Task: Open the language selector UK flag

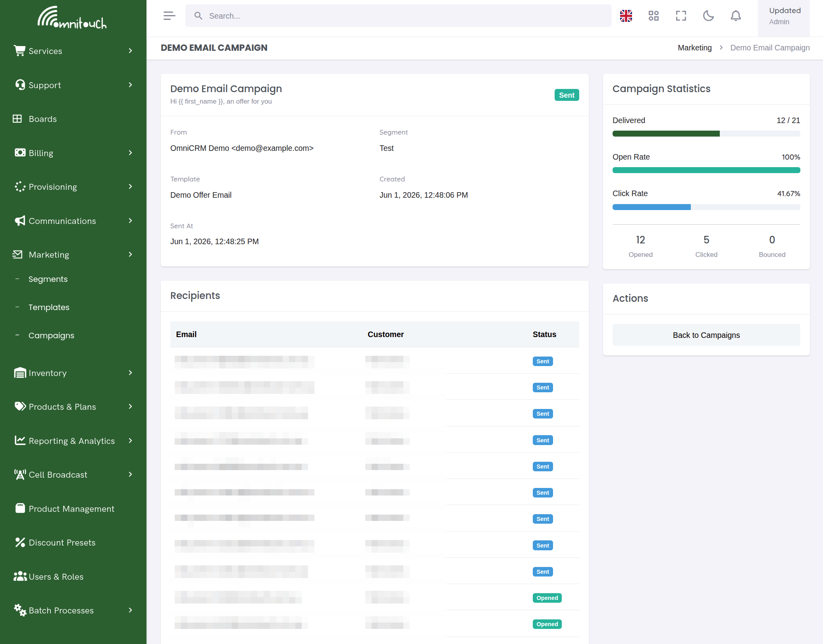Action: 626,16
